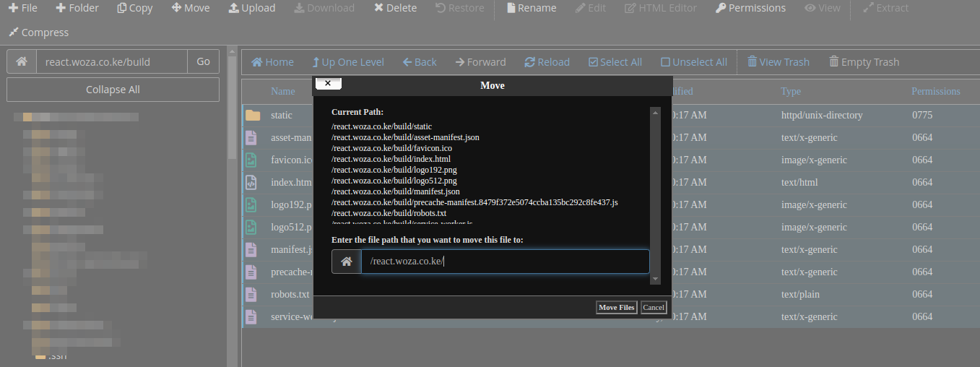Click the Rename toolbar button

point(532,8)
